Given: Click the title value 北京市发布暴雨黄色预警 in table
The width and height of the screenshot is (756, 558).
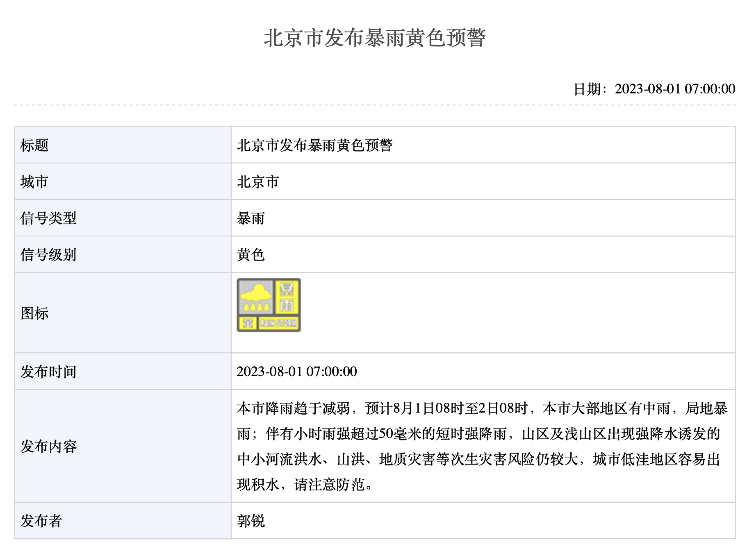Looking at the screenshot, I should (x=315, y=145).
